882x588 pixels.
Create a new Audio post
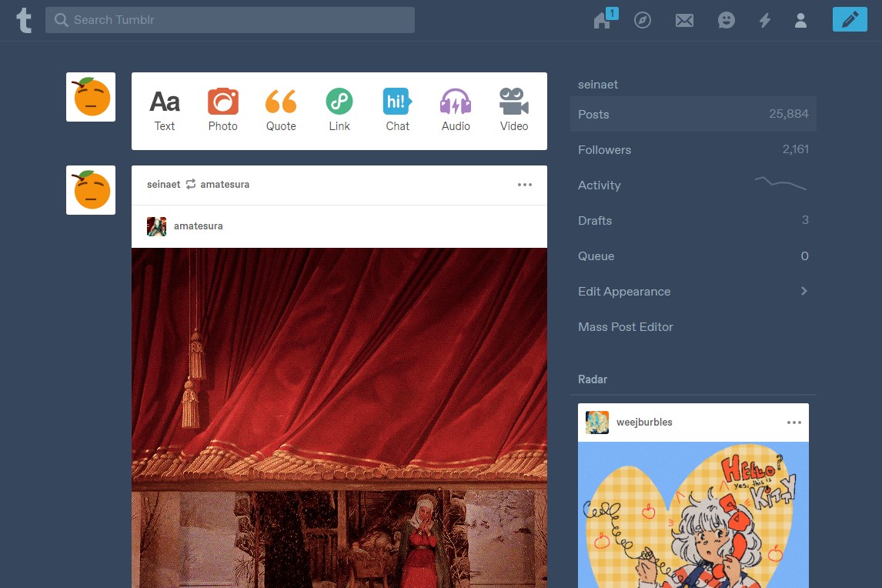point(456,110)
